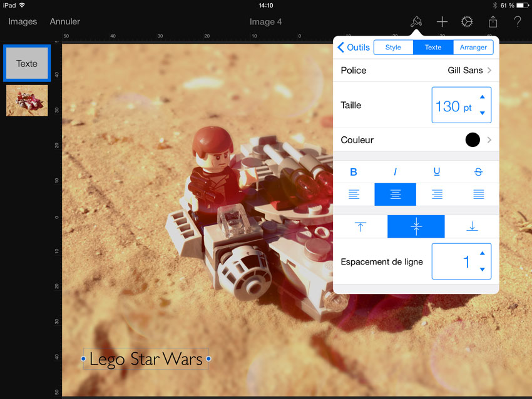This screenshot has width=532, height=399.
Task: Increase Taille font size with up arrow
Action: (482, 97)
